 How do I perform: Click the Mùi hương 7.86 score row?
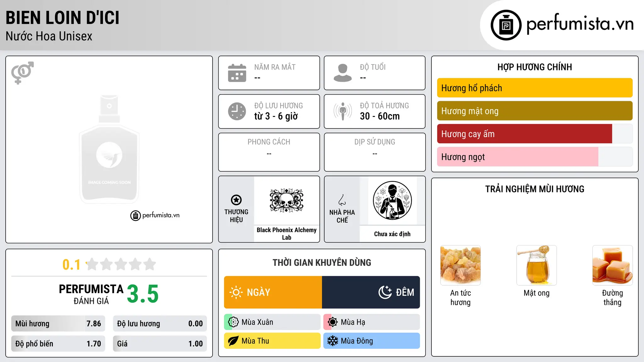pyautogui.click(x=58, y=324)
